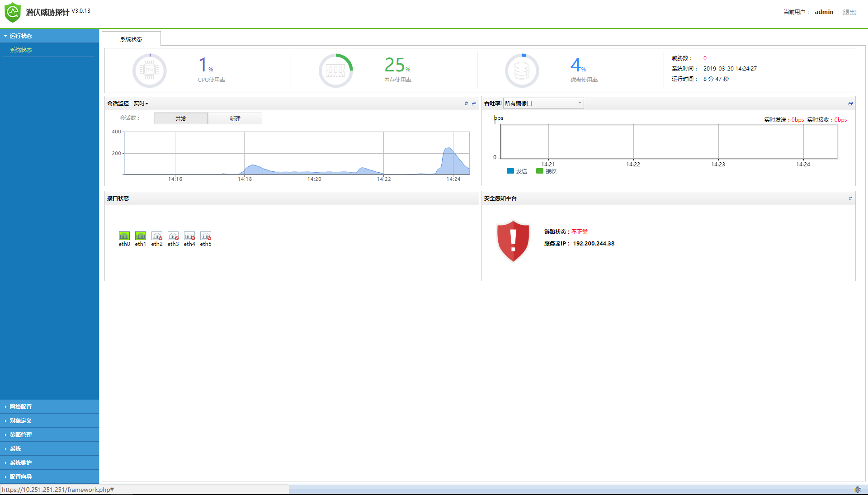Open 系统状态 in the sidebar menu

click(x=21, y=50)
